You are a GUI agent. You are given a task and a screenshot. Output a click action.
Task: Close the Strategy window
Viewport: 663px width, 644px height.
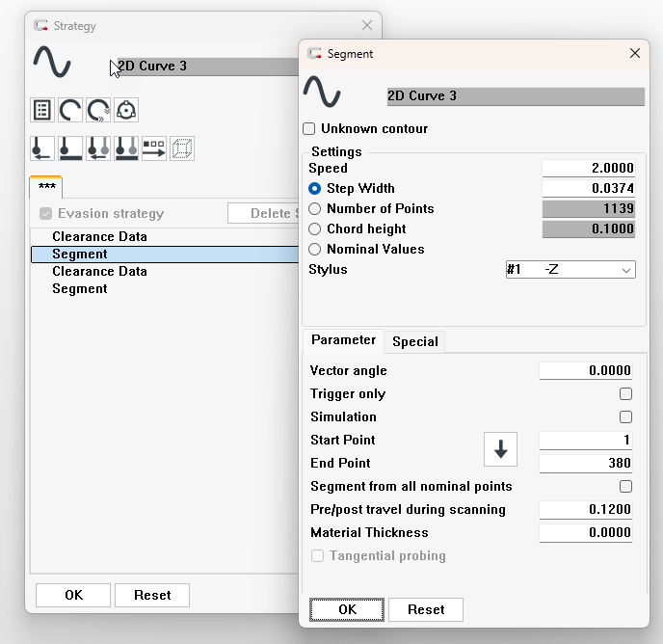click(x=367, y=25)
